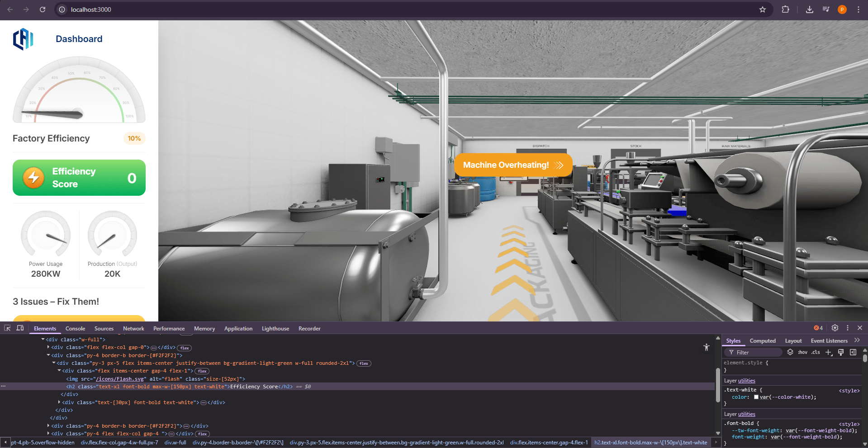
Task: Toggle the :hov element state panel
Action: [x=802, y=352]
